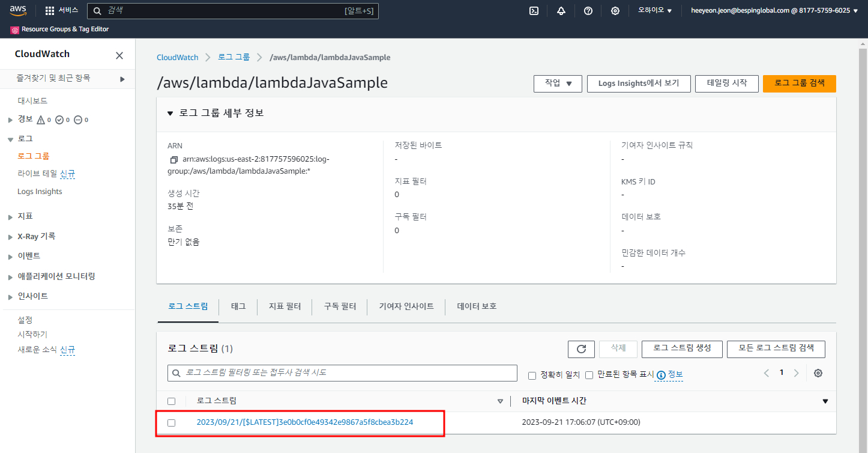The image size is (868, 453).
Task: Click the 로그 그룹 breadcrumb link
Action: [234, 58]
